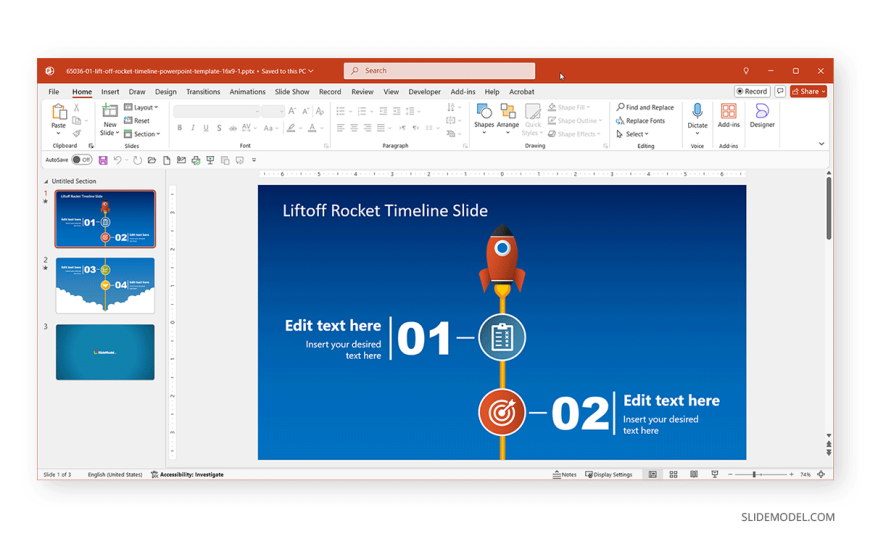Click the Dictate microphone icon
Image resolution: width=870 pixels, height=539 pixels.
[697, 111]
